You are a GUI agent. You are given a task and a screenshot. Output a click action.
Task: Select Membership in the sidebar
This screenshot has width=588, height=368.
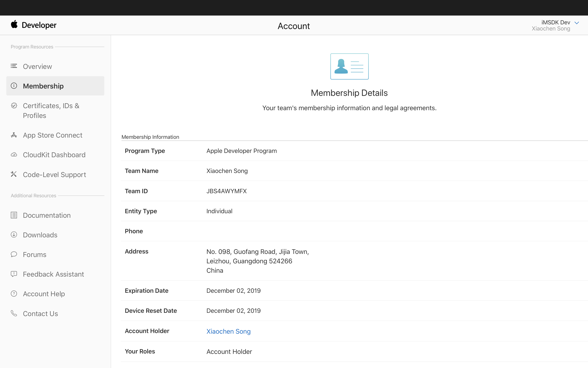tap(55, 86)
